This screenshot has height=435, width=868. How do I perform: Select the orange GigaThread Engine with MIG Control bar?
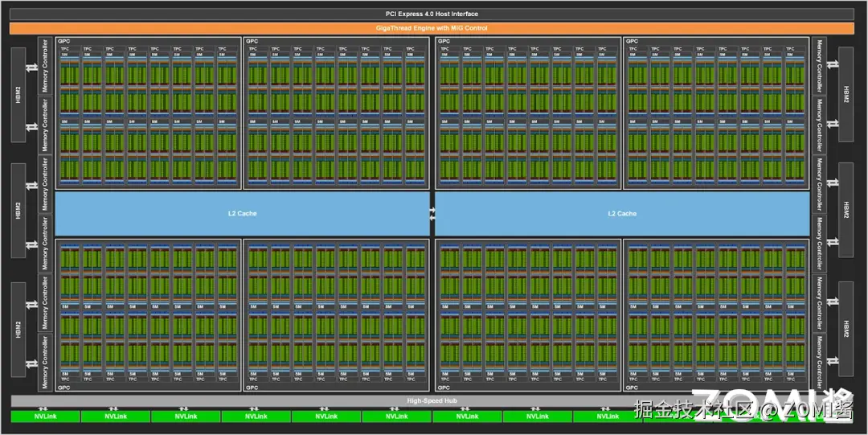pos(432,27)
